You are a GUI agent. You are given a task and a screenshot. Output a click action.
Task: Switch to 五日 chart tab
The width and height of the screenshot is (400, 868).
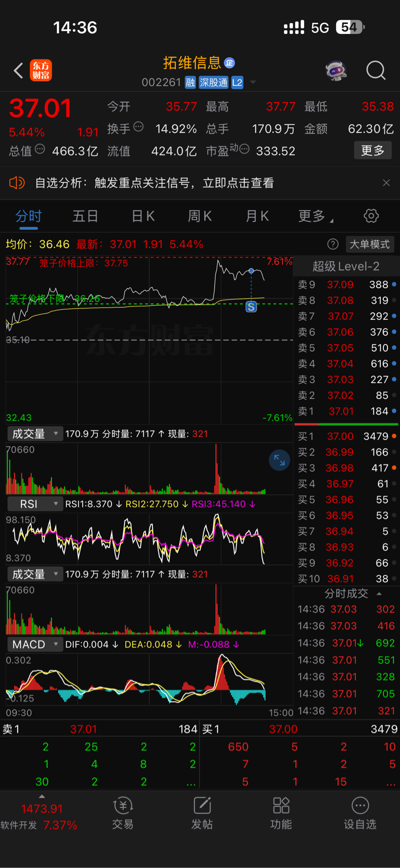[x=85, y=216]
